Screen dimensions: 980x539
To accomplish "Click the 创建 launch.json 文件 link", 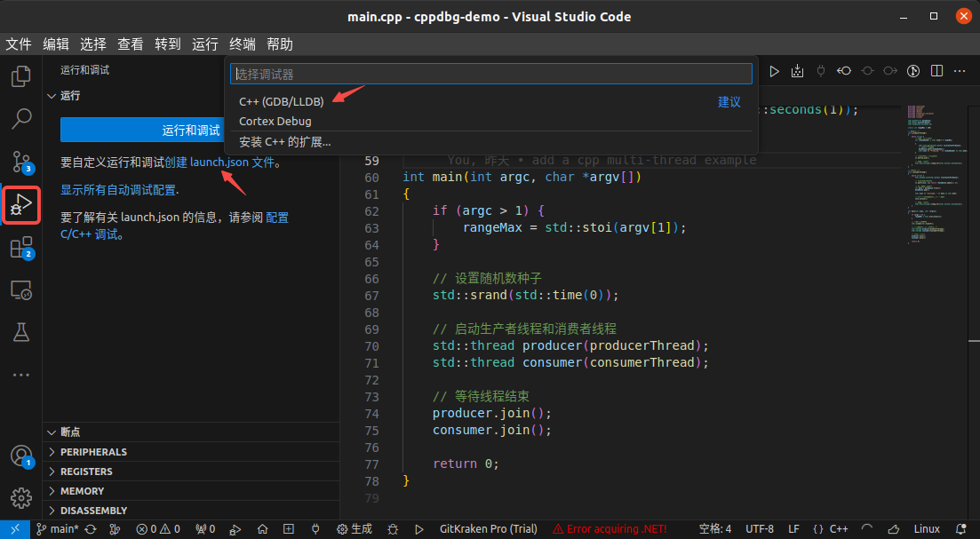I will tap(220, 163).
